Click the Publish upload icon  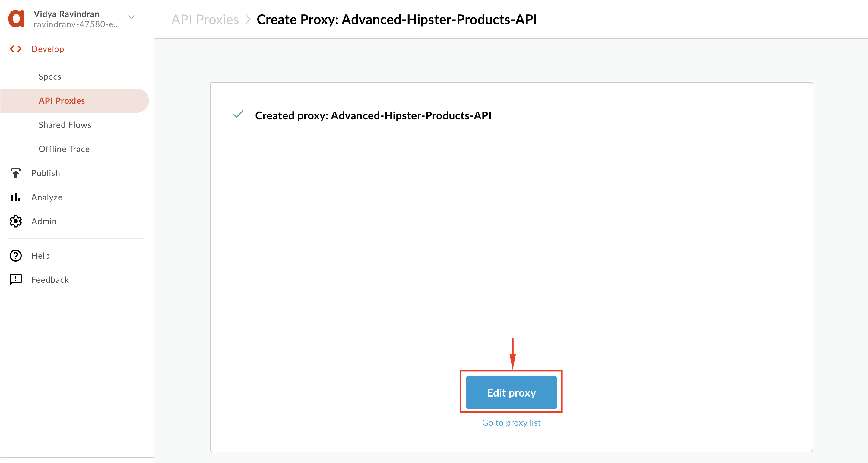[15, 173]
